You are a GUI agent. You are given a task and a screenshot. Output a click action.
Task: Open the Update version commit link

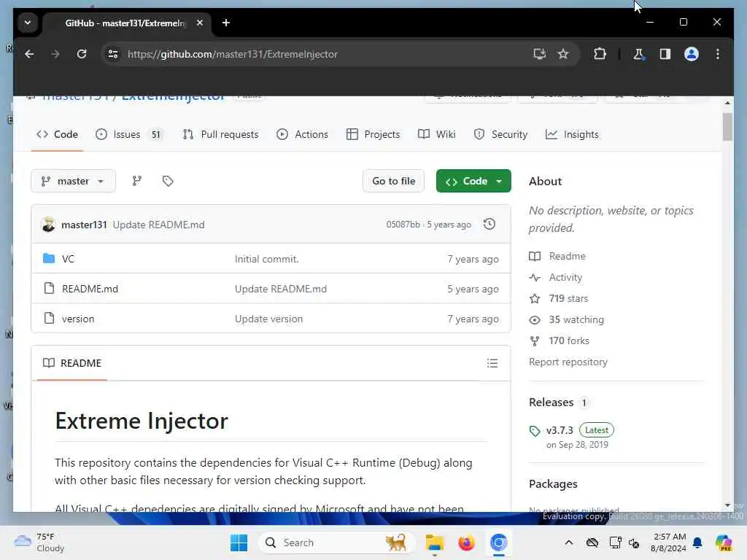pyautogui.click(x=268, y=319)
